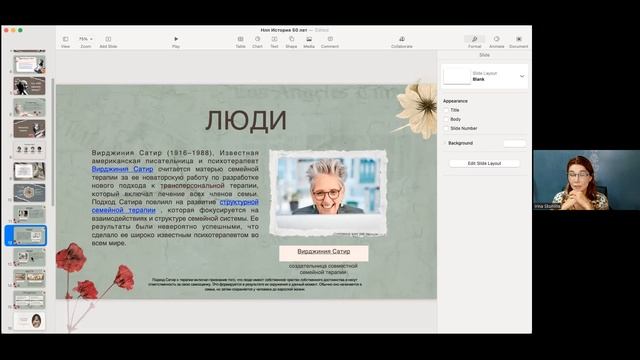
Task: Click the Edit Slide Layout button
Action: [484, 163]
